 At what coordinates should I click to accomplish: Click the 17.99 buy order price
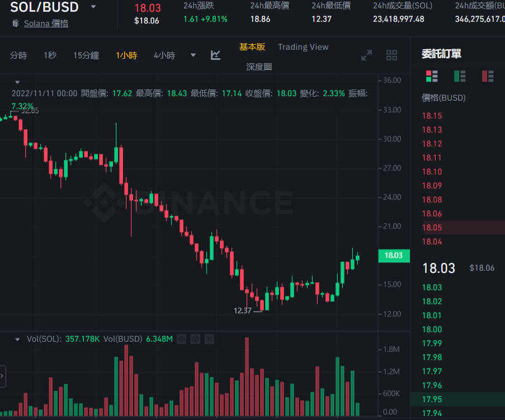432,343
